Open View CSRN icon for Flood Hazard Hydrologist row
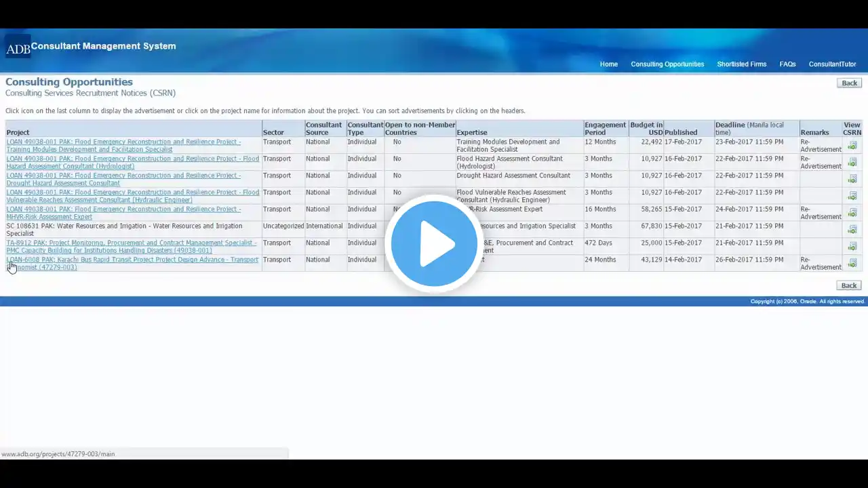Screen dimensions: 868x488 (x=852, y=163)
